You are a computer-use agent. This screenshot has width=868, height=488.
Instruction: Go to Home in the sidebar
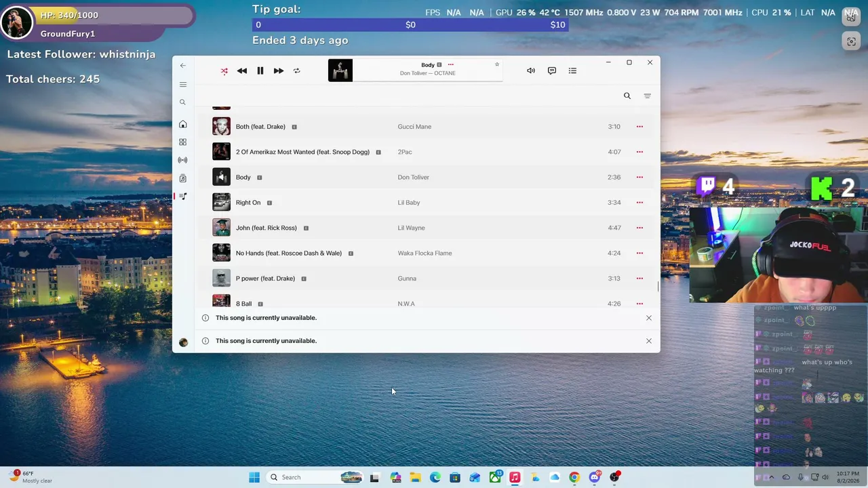coord(183,124)
